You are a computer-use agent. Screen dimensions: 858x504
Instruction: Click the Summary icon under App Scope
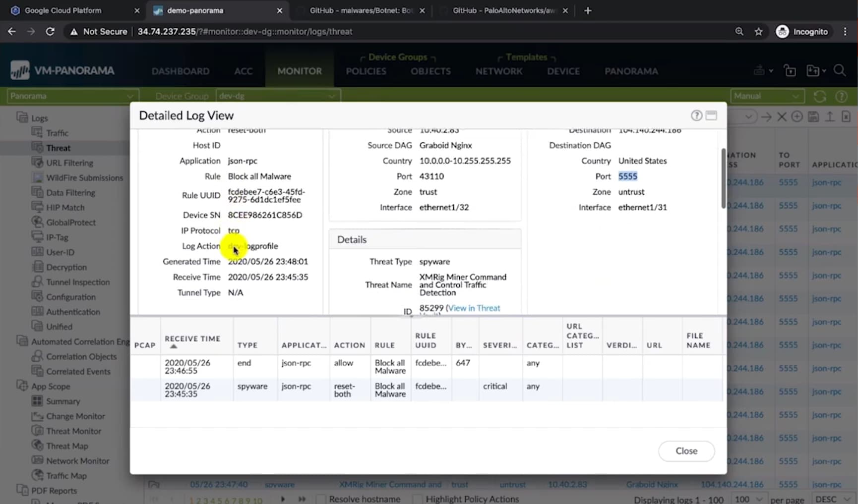tap(37, 401)
